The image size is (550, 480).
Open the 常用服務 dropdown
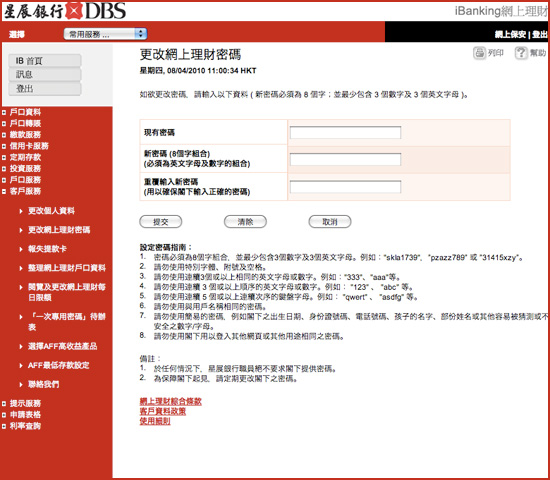105,34
